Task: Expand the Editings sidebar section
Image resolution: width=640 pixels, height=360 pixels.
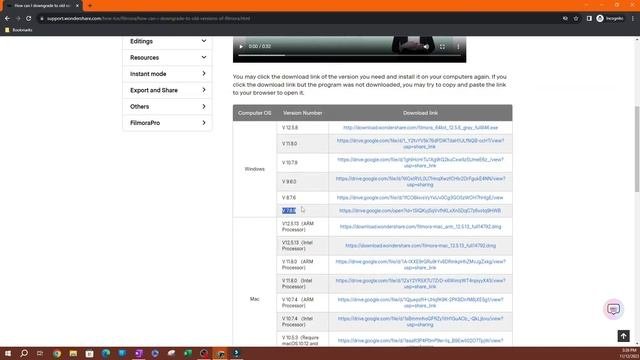Action: 167,41
